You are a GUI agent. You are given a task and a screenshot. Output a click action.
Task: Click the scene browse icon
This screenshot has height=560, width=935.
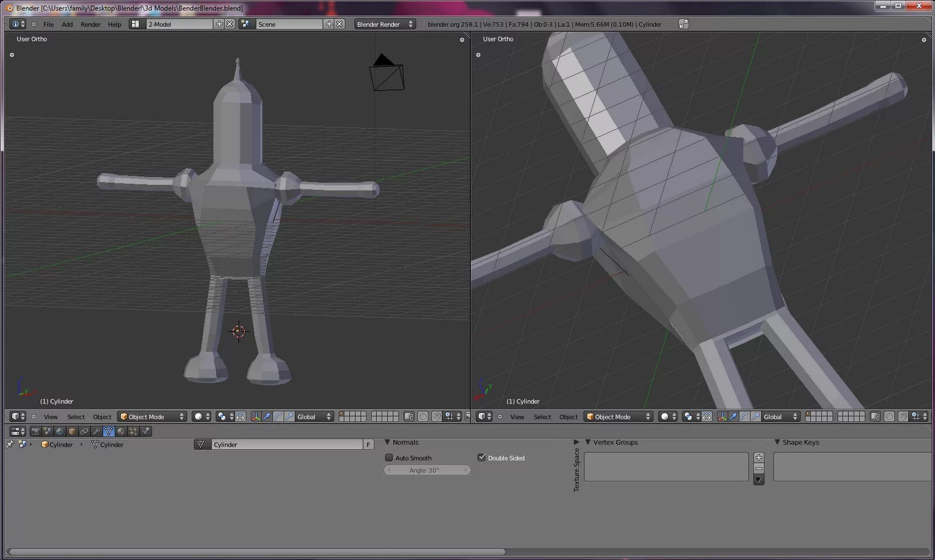246,24
